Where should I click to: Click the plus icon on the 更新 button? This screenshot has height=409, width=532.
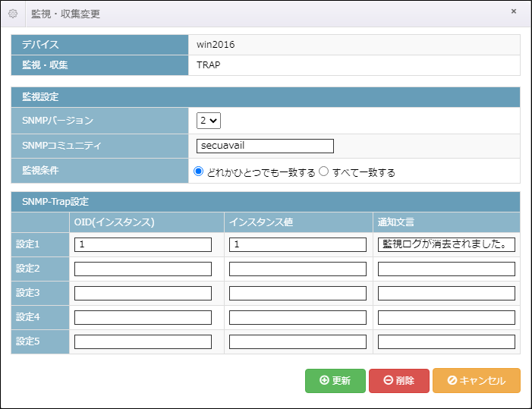click(x=324, y=380)
